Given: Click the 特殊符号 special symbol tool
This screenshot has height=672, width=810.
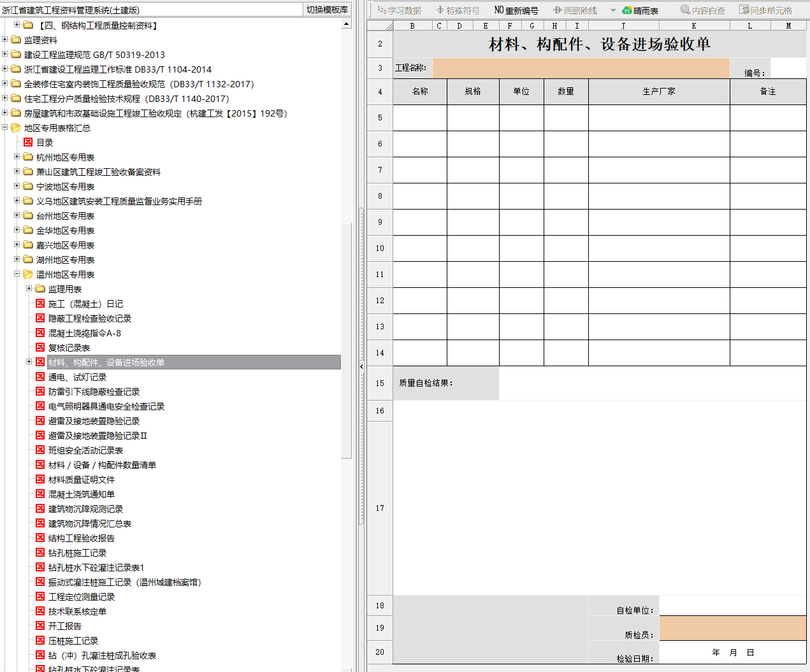Looking at the screenshot, I should [458, 10].
